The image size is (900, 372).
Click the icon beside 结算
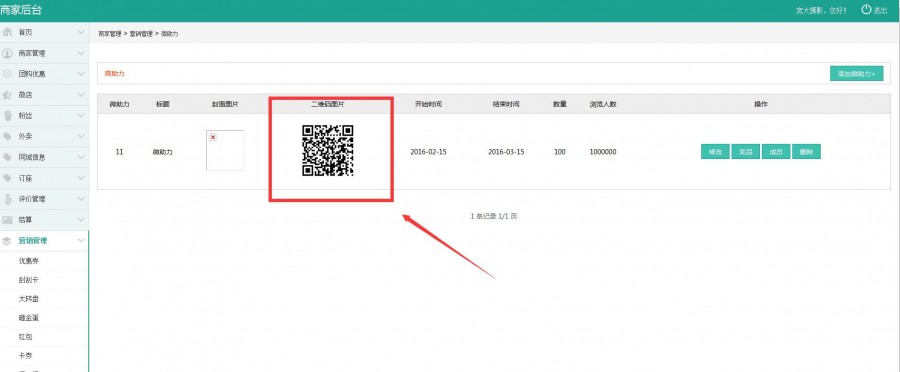[x=7, y=220]
